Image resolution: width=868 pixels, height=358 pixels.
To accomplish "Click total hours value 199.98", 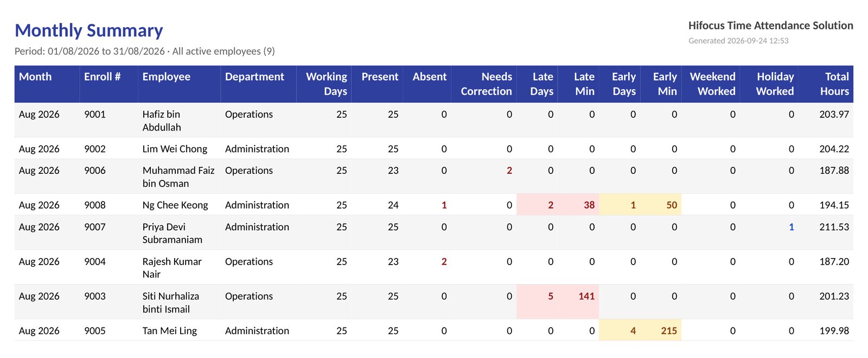I will point(834,331).
